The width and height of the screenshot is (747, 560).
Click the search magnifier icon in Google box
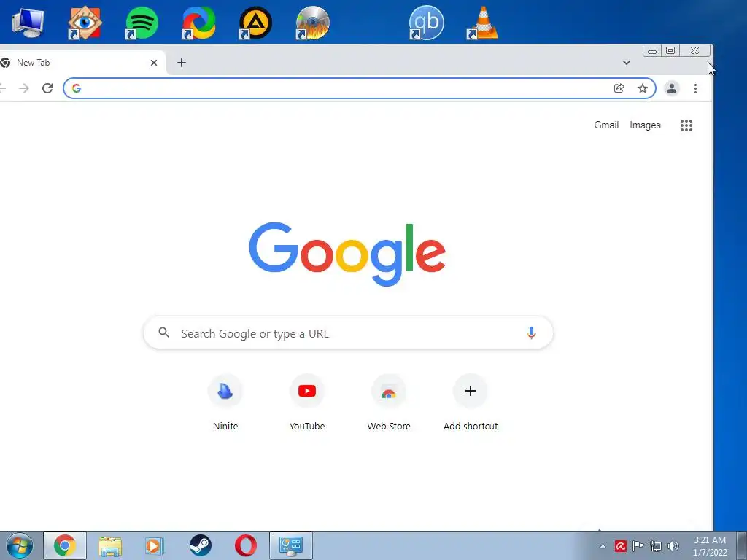click(x=164, y=332)
